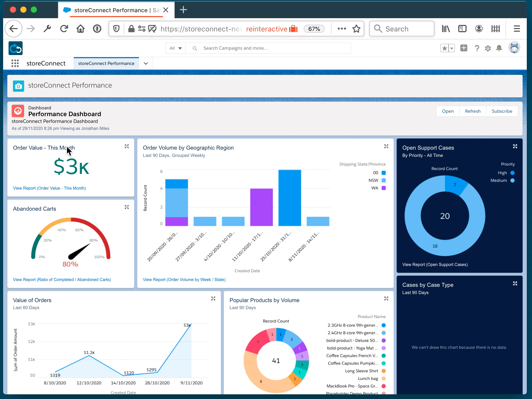
Task: Expand the Value of Orders chart
Action: pos(213,298)
